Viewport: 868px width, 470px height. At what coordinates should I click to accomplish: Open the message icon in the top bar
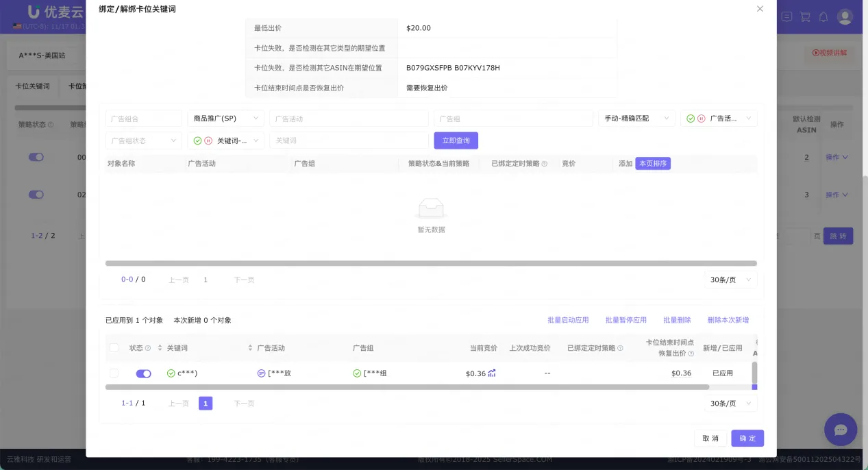(786, 16)
